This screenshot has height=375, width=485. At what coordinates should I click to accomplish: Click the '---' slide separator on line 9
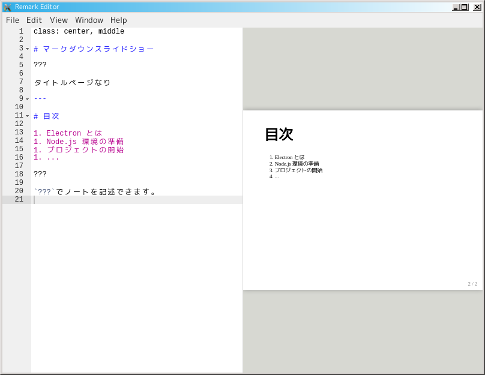40,99
